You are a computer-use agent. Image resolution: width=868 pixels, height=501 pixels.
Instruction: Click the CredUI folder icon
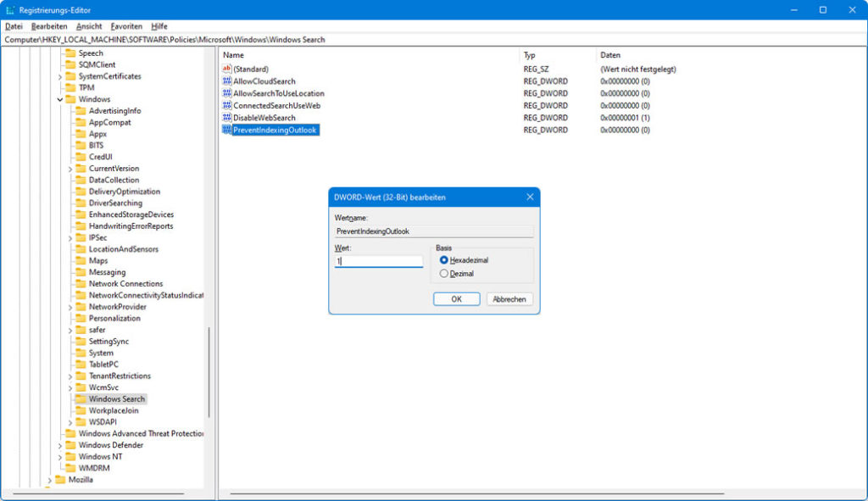[x=81, y=157]
